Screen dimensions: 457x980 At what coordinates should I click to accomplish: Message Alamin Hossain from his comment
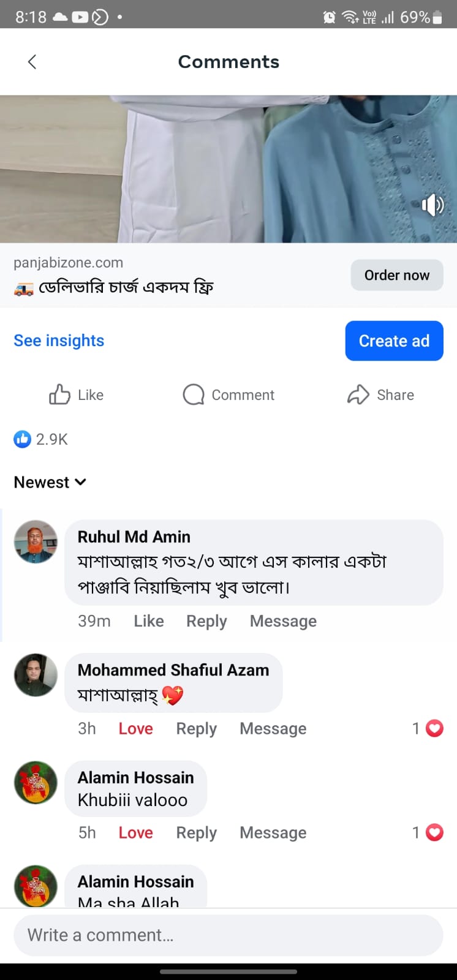click(x=273, y=832)
